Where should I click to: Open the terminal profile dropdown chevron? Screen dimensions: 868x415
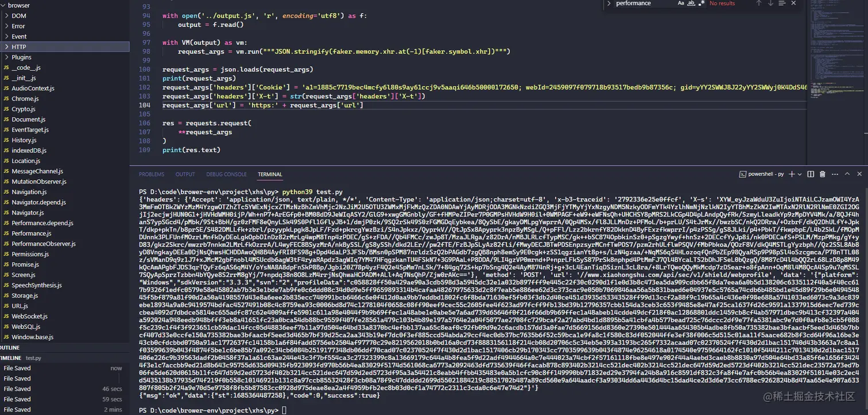coord(799,174)
